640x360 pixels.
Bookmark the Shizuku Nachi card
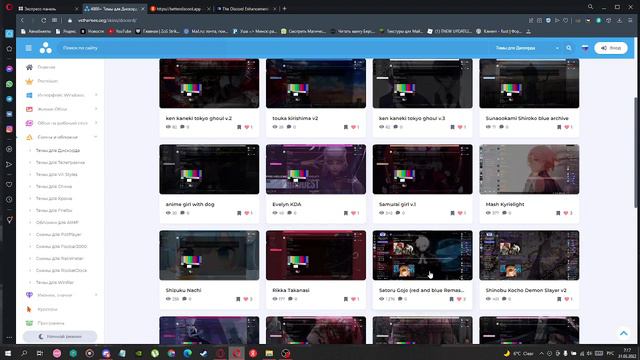click(238, 299)
